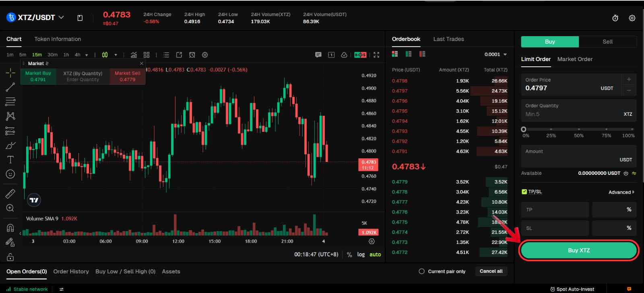Enable Current pair only option
The image size is (644, 293).
point(421,271)
